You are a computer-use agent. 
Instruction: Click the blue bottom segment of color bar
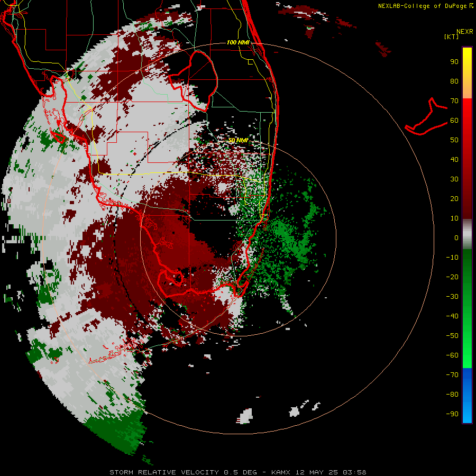coord(467,396)
